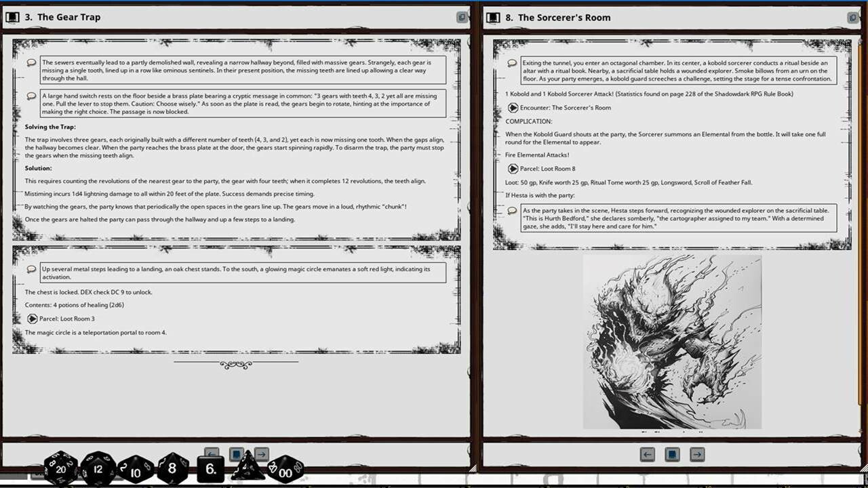Roll the d6 die
Viewport: 868px width, 488px height.
(x=210, y=469)
